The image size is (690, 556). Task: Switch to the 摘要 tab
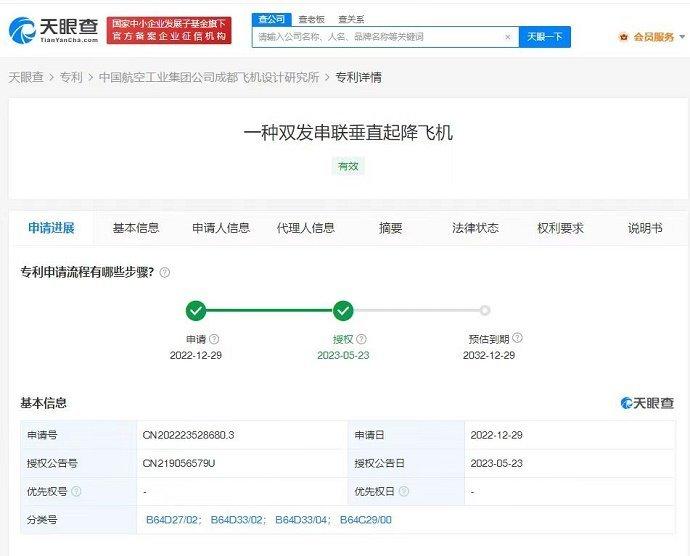391,228
